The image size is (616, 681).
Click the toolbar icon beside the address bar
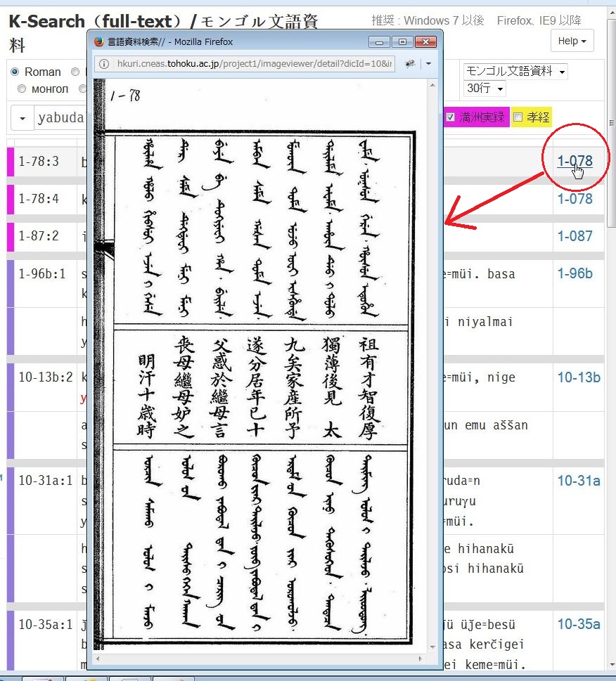tap(409, 64)
